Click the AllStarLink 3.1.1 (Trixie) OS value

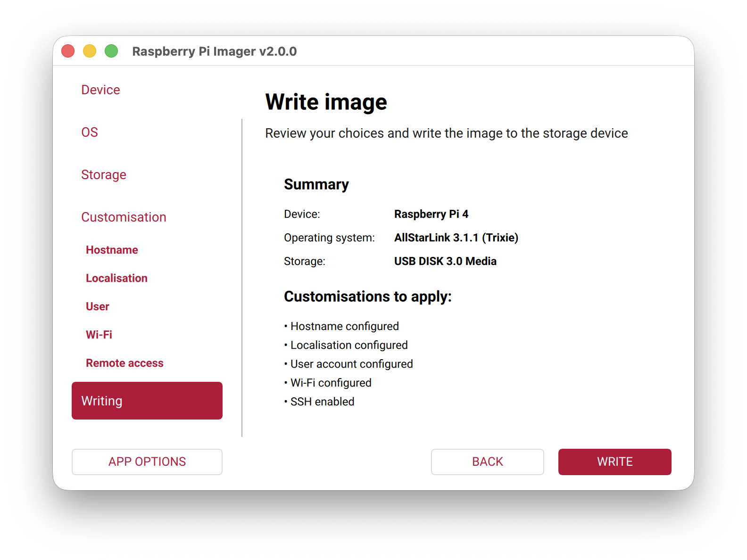point(456,238)
